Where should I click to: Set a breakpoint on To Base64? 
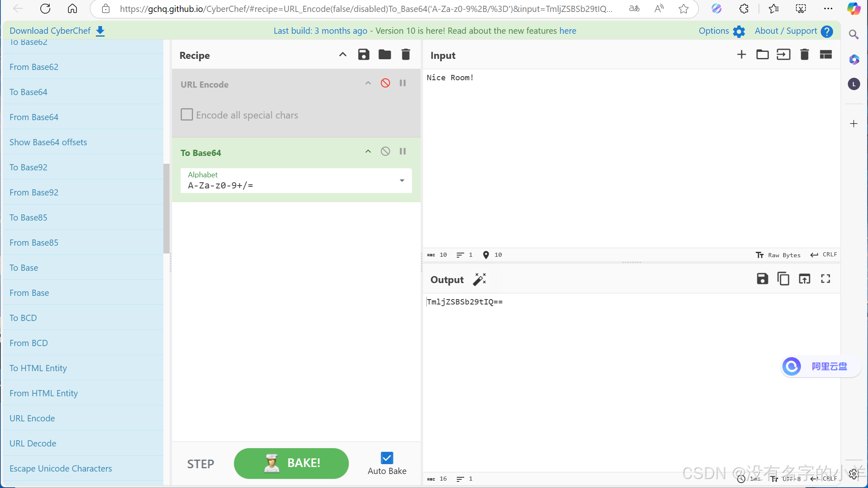click(403, 151)
